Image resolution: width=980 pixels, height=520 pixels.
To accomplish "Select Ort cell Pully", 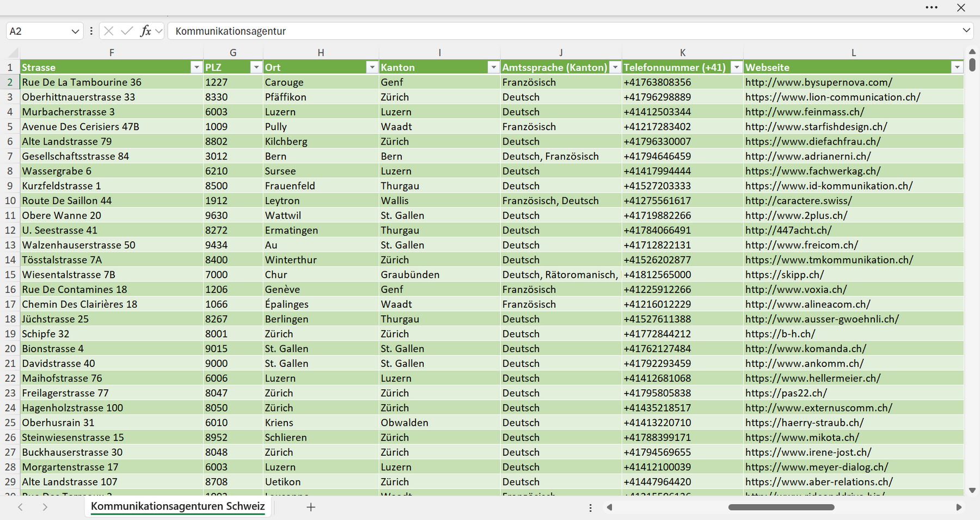I will click(x=321, y=126).
